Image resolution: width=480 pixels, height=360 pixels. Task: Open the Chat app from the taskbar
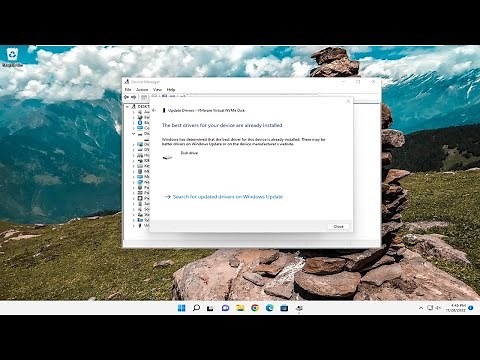coord(225,308)
